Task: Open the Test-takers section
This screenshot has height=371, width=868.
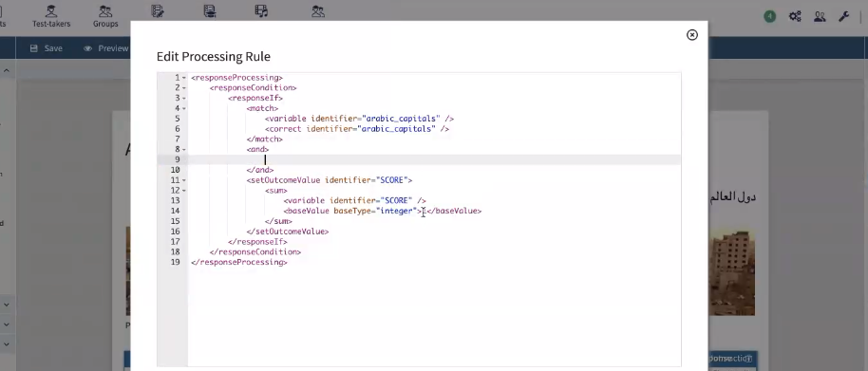Action: tap(51, 16)
